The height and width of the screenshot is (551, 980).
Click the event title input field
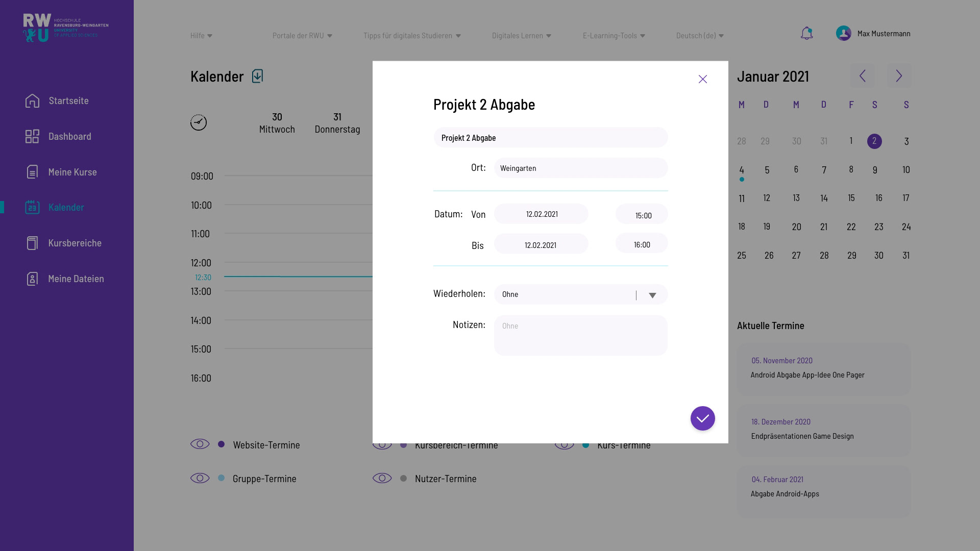551,137
